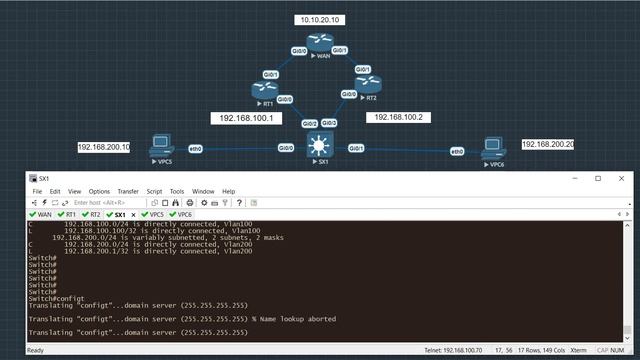Maximize the SX1 terminal window
This screenshot has width=640, height=360.
(598, 178)
